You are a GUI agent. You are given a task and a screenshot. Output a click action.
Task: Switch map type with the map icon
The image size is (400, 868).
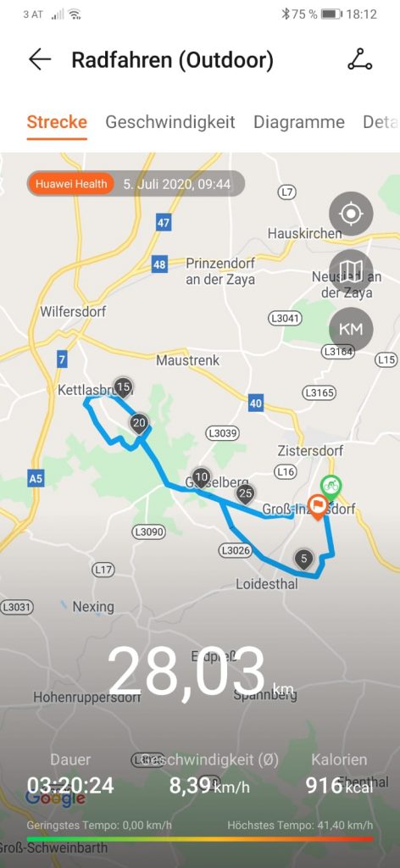point(351,271)
